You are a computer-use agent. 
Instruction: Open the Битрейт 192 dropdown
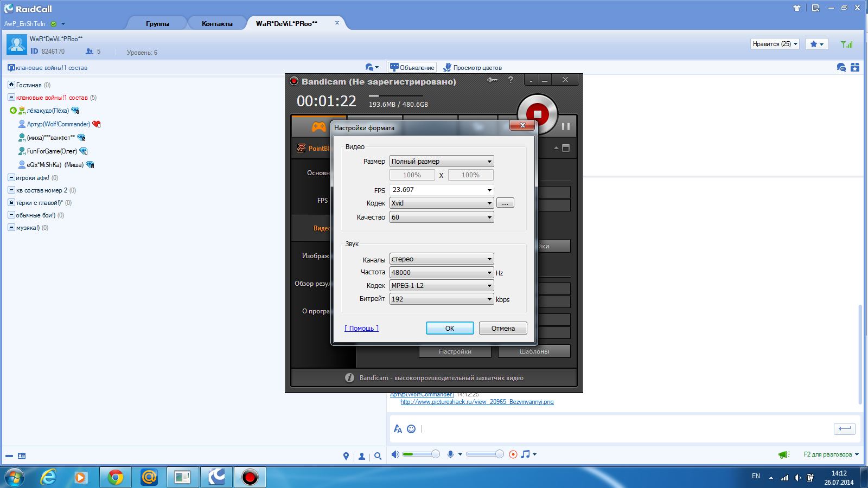[442, 299]
